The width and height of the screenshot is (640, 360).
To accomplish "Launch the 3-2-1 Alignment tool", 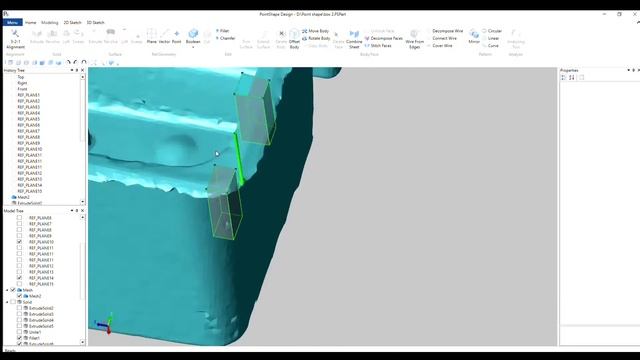I will tap(15, 39).
